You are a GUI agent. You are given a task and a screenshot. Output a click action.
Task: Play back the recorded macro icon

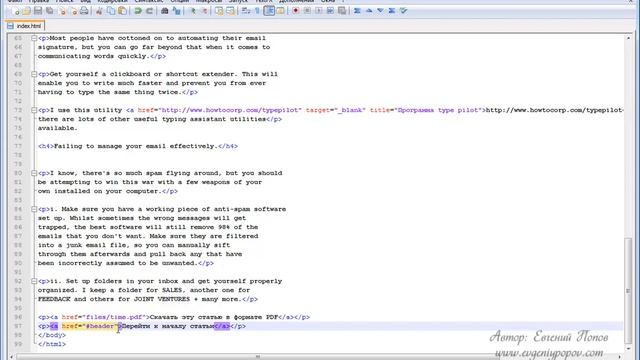tap(318, 11)
